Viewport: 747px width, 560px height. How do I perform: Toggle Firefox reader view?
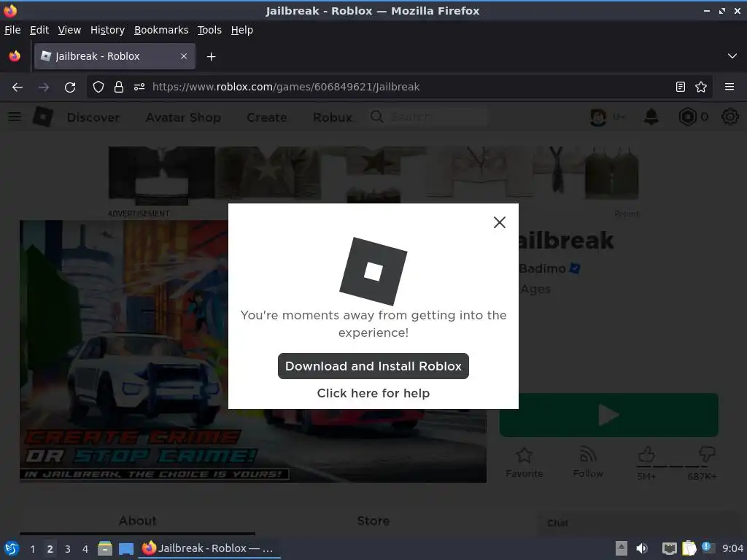pos(681,87)
